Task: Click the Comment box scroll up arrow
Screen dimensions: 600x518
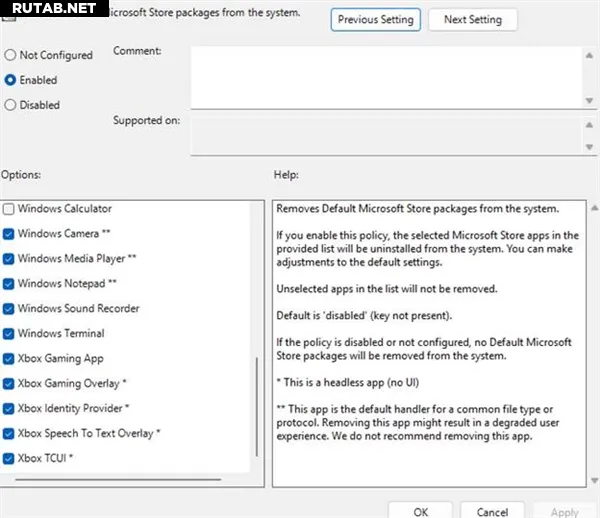Action: pos(589,56)
